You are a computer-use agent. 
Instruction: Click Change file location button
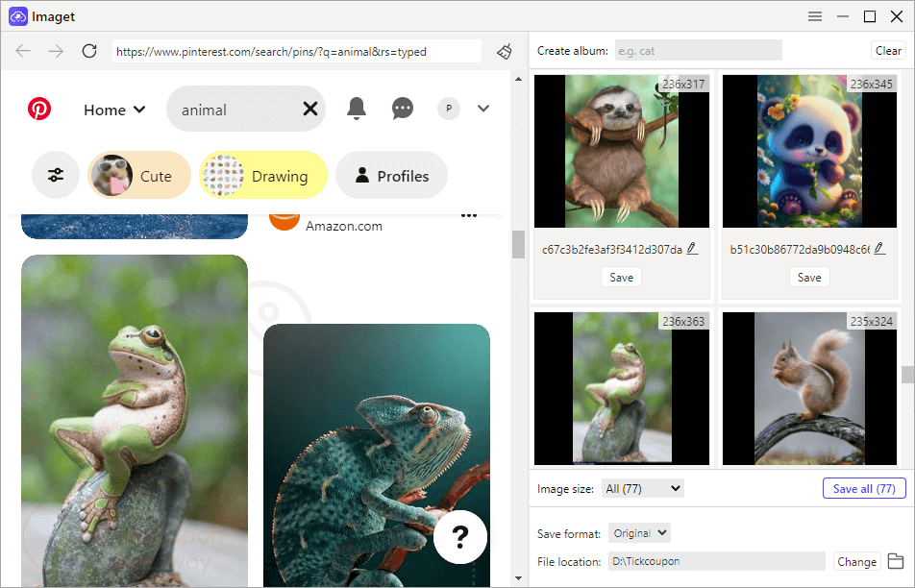click(856, 561)
